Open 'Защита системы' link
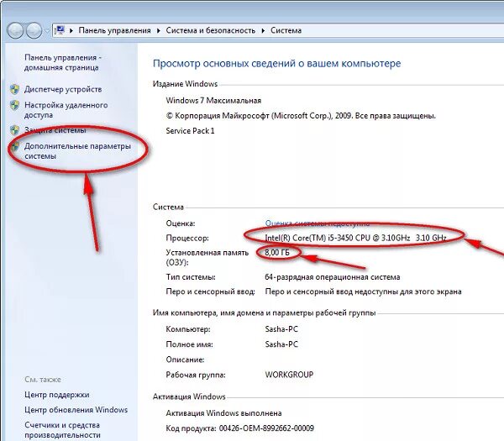Image resolution: width=504 pixels, height=441 pixels. click(x=55, y=130)
